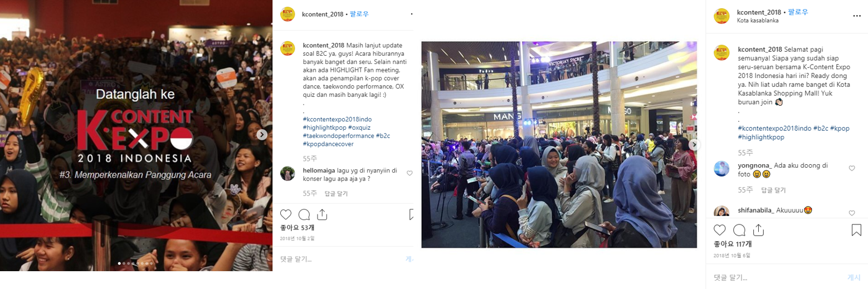
Task: Open the Kota kasablanka location link
Action: tap(758, 21)
